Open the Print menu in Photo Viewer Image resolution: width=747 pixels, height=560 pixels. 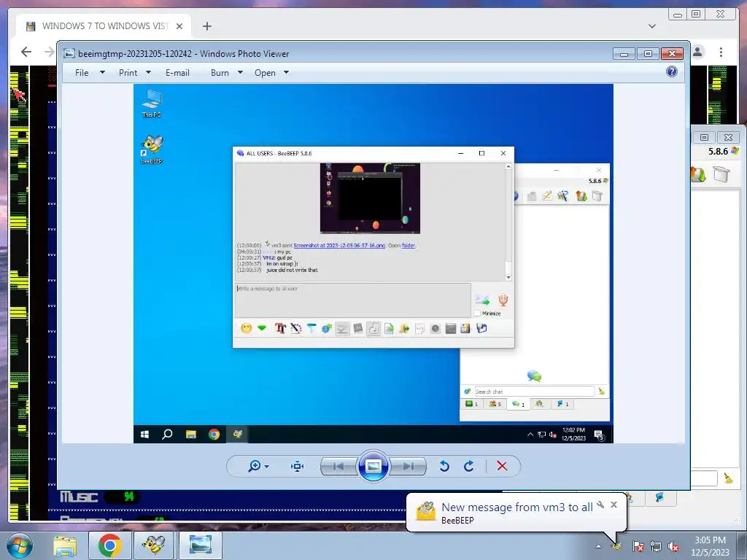click(128, 73)
